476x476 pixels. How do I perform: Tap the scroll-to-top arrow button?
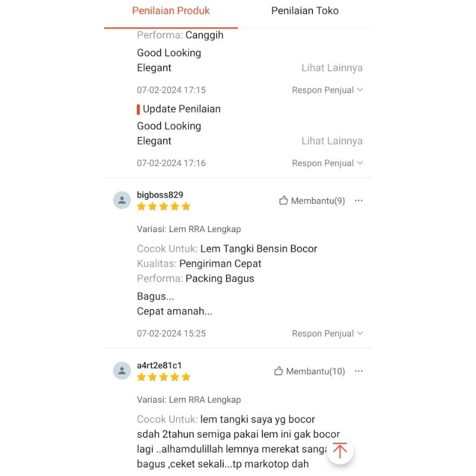point(340,450)
